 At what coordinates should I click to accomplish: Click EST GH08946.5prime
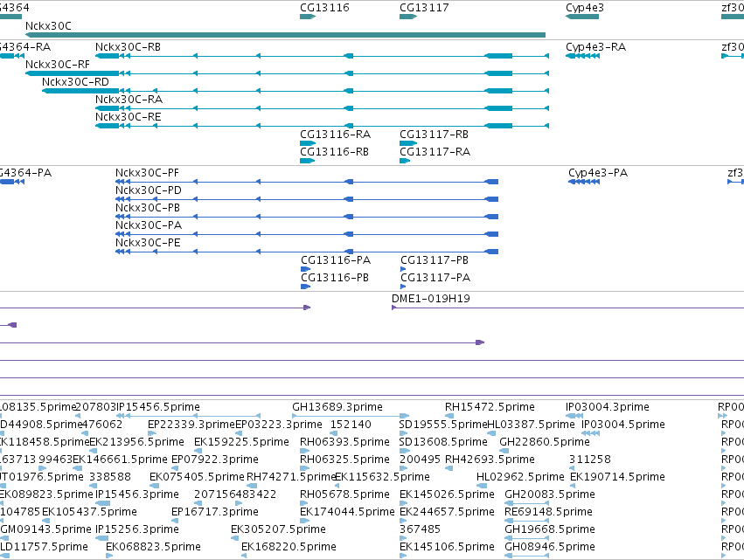pyautogui.click(x=550, y=548)
